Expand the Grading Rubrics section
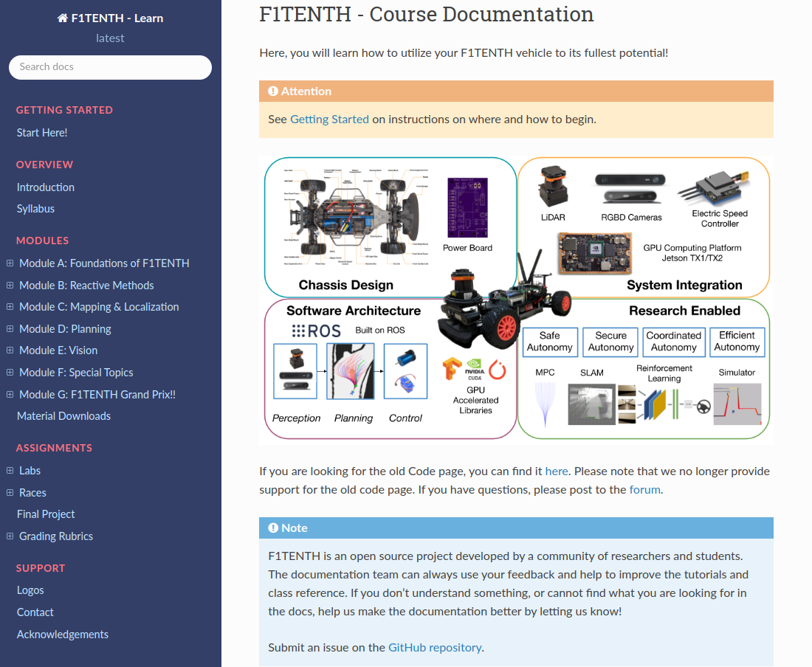Screen dimensions: 812x667 (10, 536)
